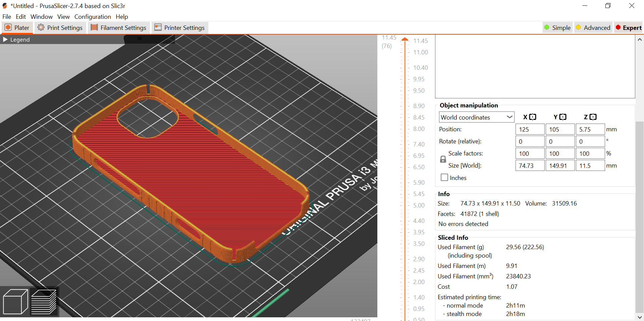The image size is (644, 321).
Task: Click the sidebar scroll up arrow
Action: pos(640,39)
